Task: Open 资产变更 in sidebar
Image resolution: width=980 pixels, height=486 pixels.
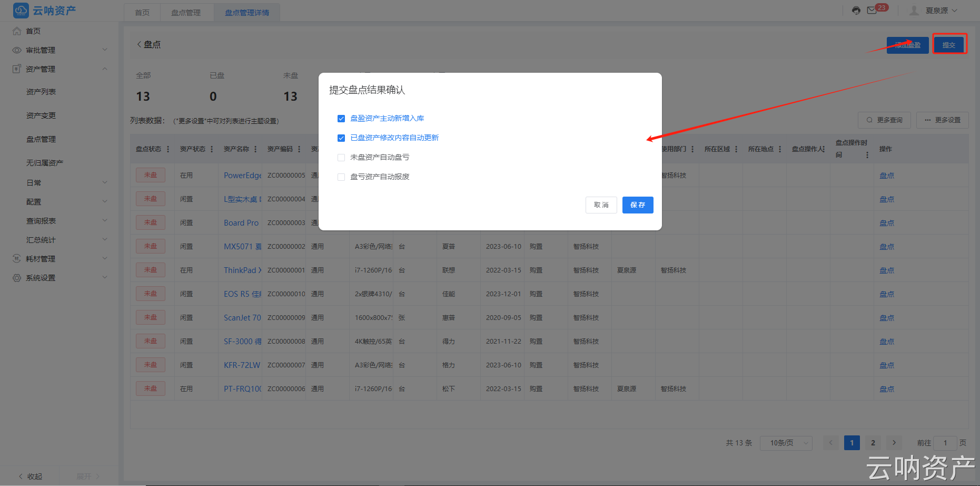Action: 41,115
